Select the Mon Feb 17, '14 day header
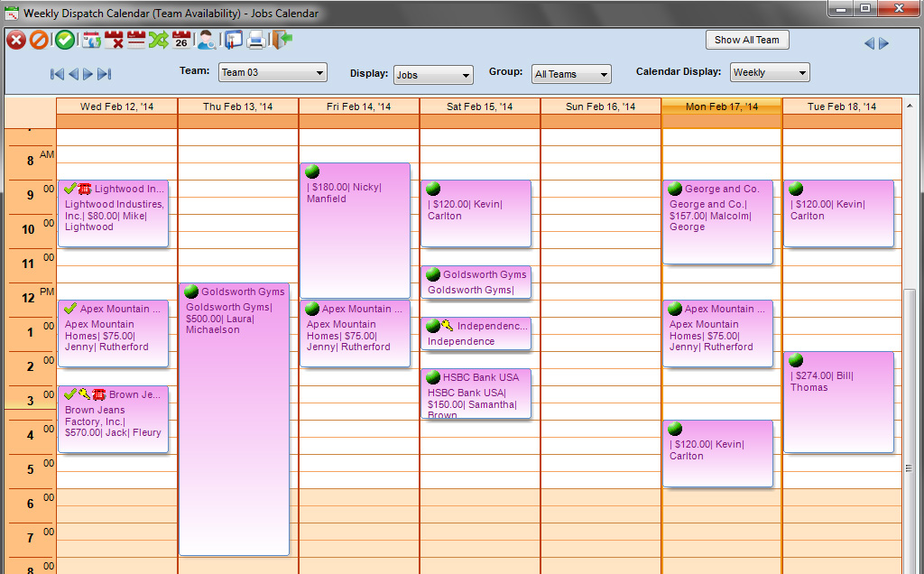 click(722, 106)
